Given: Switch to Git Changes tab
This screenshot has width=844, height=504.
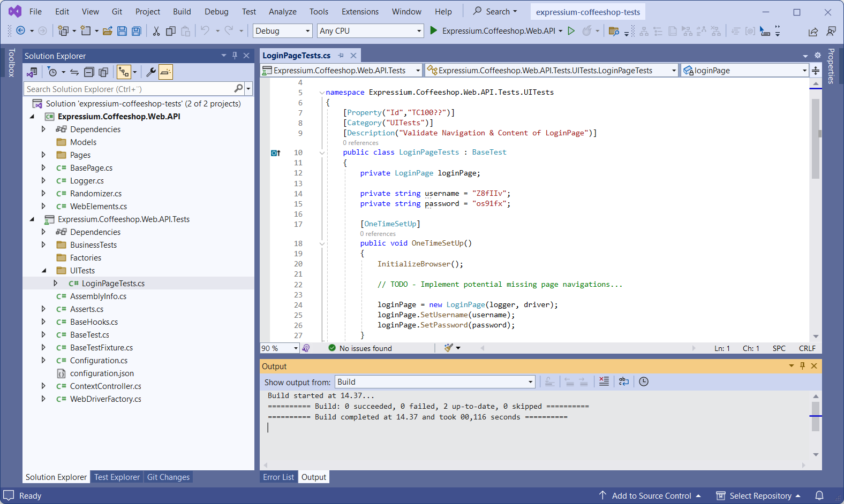Looking at the screenshot, I should pyautogui.click(x=168, y=477).
